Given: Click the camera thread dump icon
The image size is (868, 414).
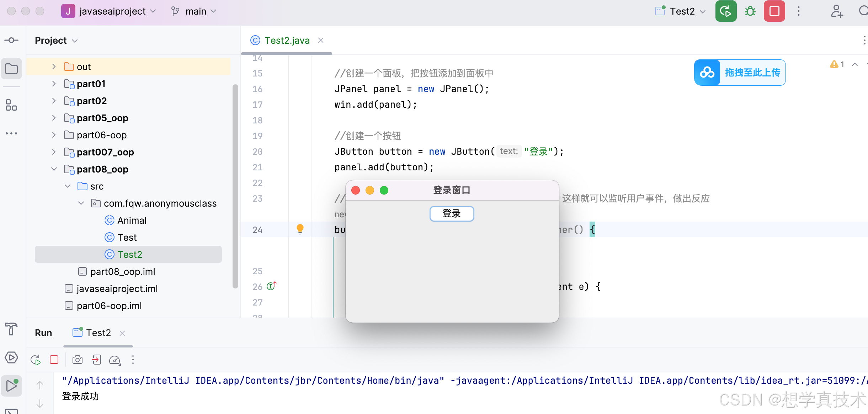Looking at the screenshot, I should pyautogui.click(x=78, y=360).
